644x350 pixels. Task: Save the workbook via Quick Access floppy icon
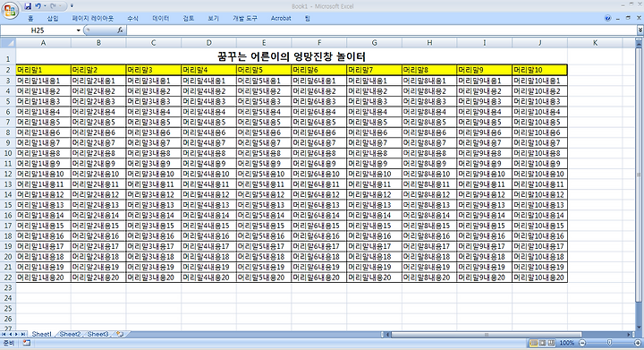click(28, 6)
